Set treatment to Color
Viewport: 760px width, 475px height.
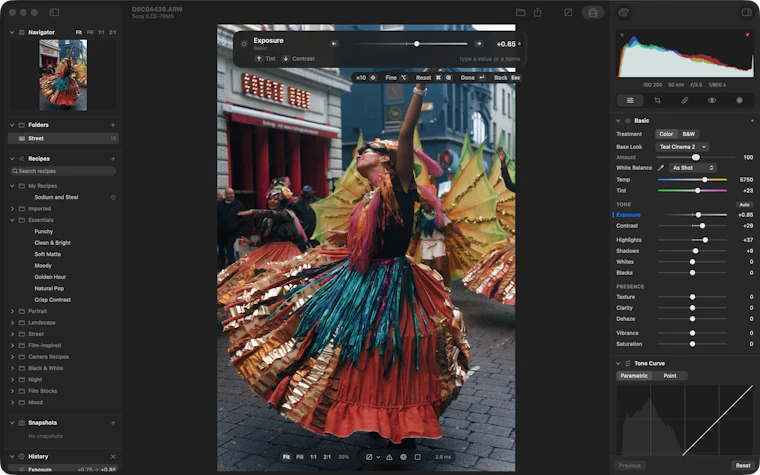click(x=666, y=134)
